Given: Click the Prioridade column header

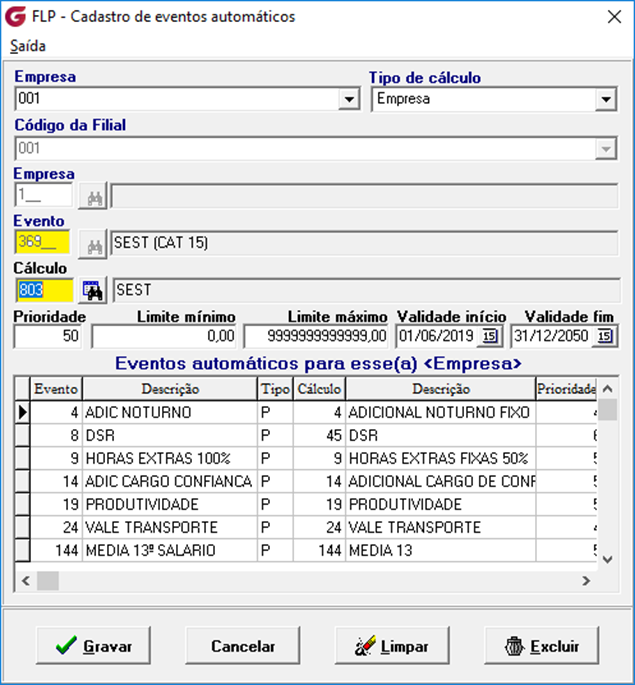Looking at the screenshot, I should (x=566, y=389).
